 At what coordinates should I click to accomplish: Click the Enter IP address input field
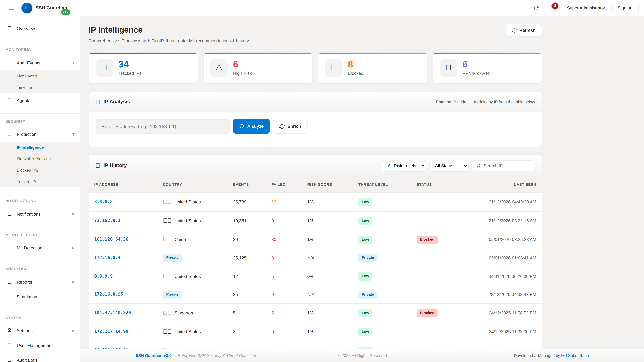[163, 126]
